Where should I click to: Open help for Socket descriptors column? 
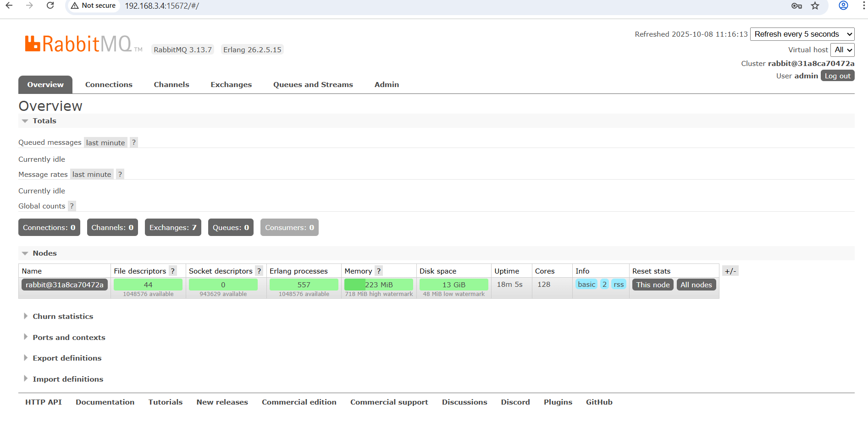click(x=259, y=271)
